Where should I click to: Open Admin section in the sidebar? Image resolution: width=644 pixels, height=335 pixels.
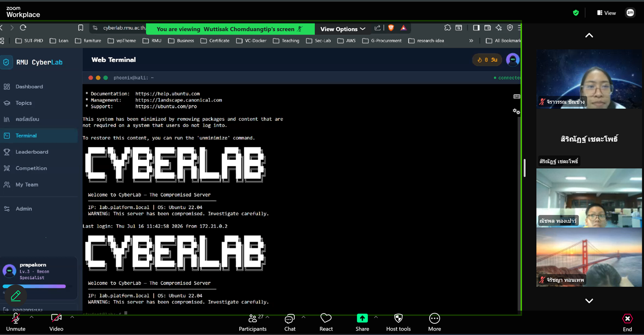tap(23, 209)
